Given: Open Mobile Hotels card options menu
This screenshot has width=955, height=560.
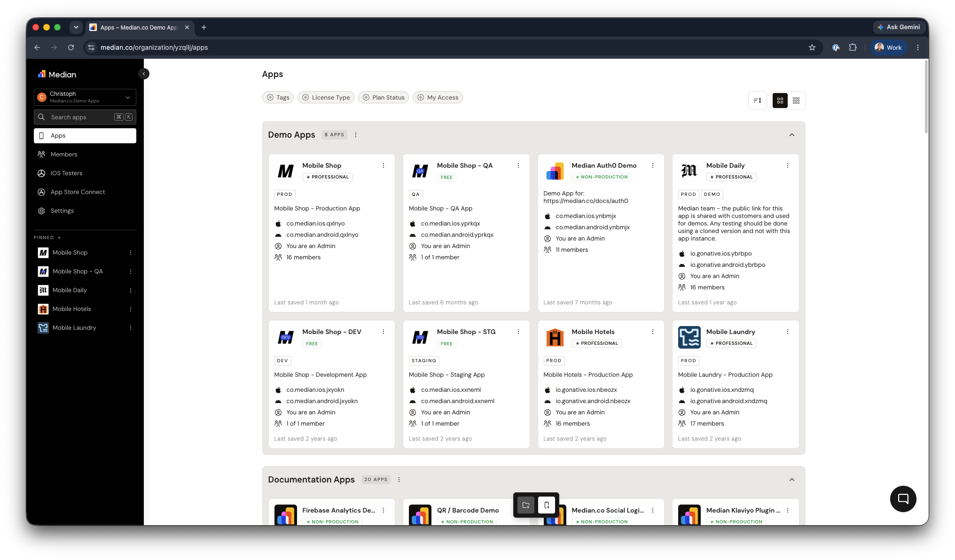Looking at the screenshot, I should point(653,332).
